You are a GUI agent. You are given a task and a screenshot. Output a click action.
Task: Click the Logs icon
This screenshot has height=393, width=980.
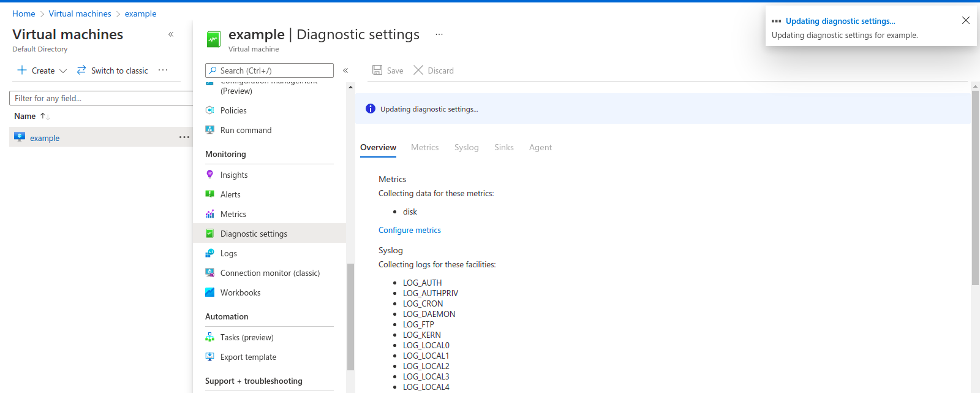click(x=209, y=253)
